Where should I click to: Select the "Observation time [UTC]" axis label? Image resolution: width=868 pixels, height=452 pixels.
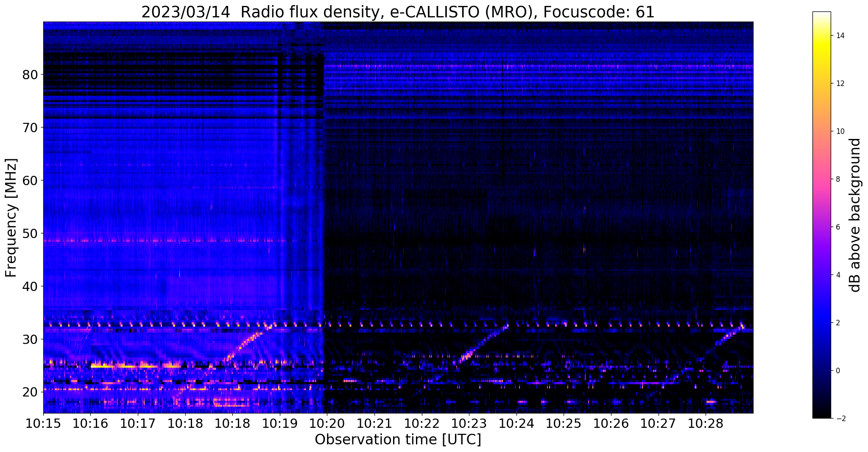[398, 440]
